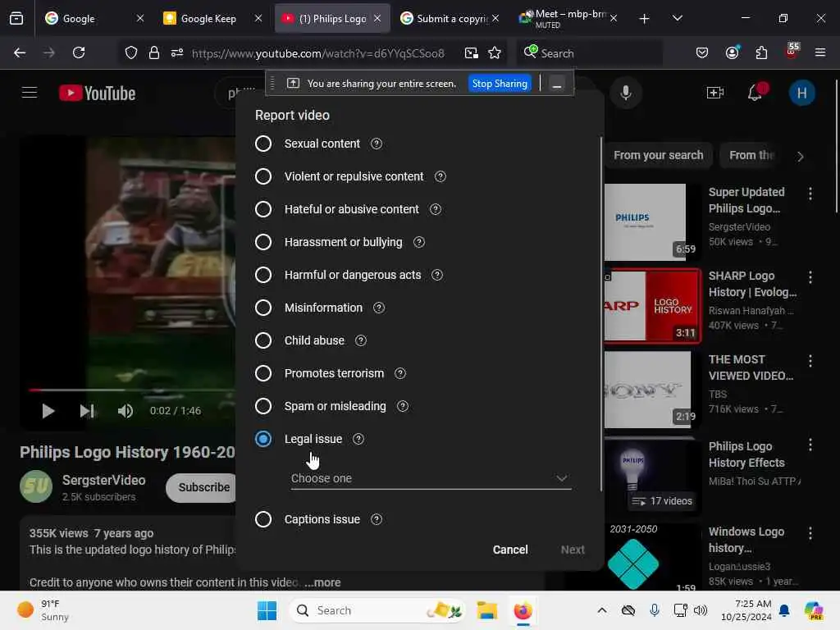
Task: Pick Harmful or dangerous acts option
Action: pyautogui.click(x=263, y=275)
